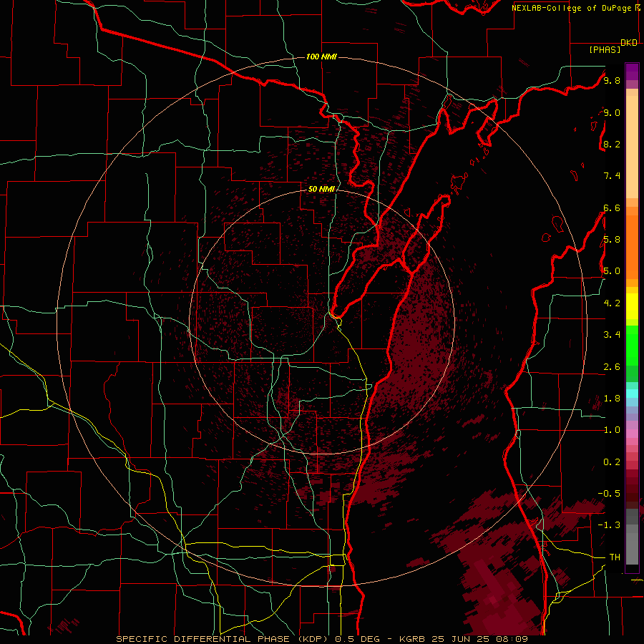Click the NEXLAB-College of DuPage label

573,8
